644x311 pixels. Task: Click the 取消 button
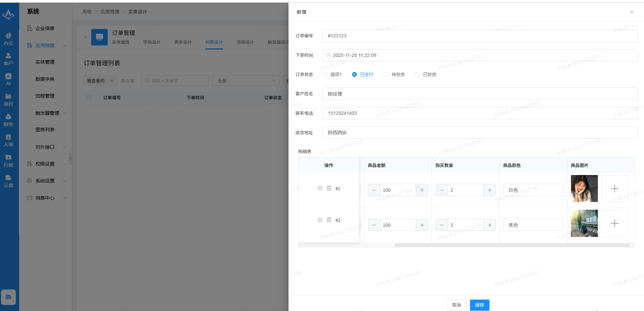pos(456,305)
